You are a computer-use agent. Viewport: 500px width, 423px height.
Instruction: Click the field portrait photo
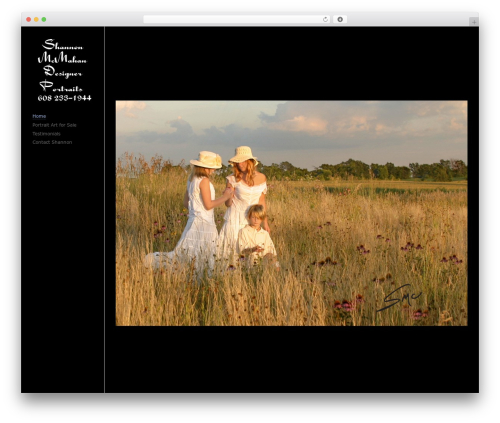click(291, 213)
